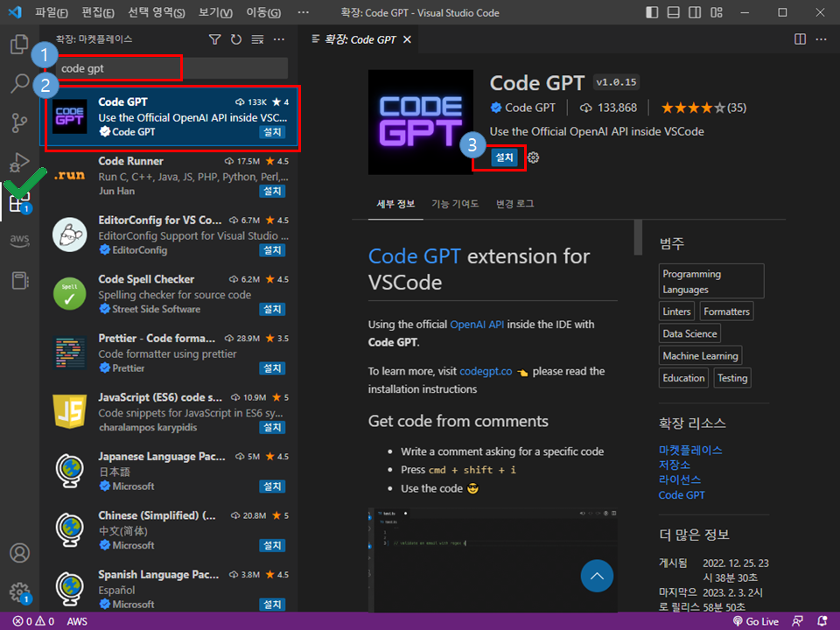The image size is (840, 630).
Task: Open Code GPT link under resources
Action: coord(682,495)
